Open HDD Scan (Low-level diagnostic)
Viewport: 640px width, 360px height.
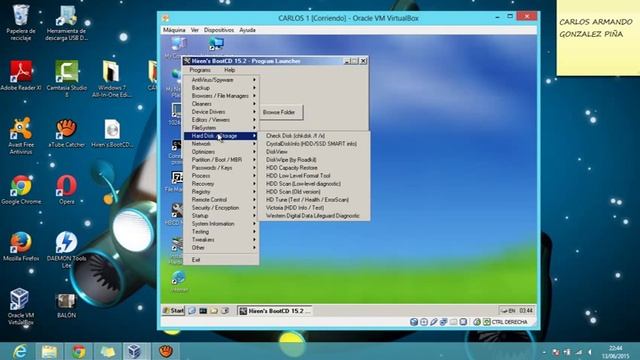[x=313, y=184]
